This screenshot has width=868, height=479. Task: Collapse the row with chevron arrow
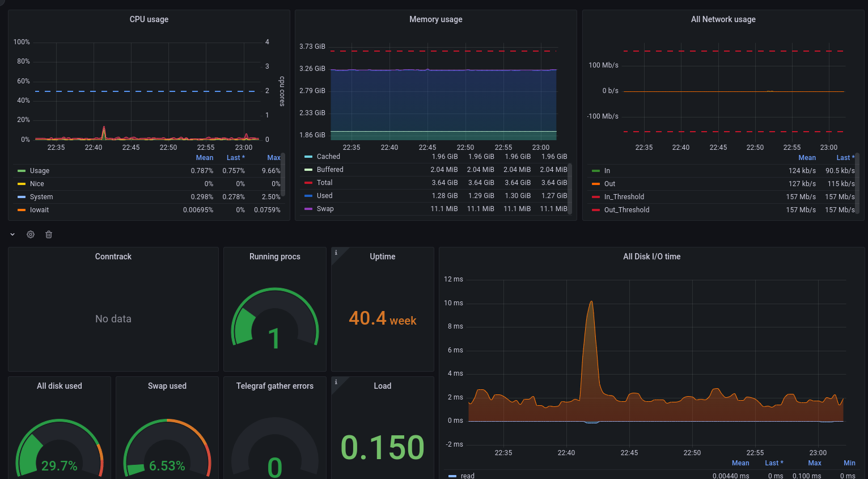pyautogui.click(x=12, y=234)
